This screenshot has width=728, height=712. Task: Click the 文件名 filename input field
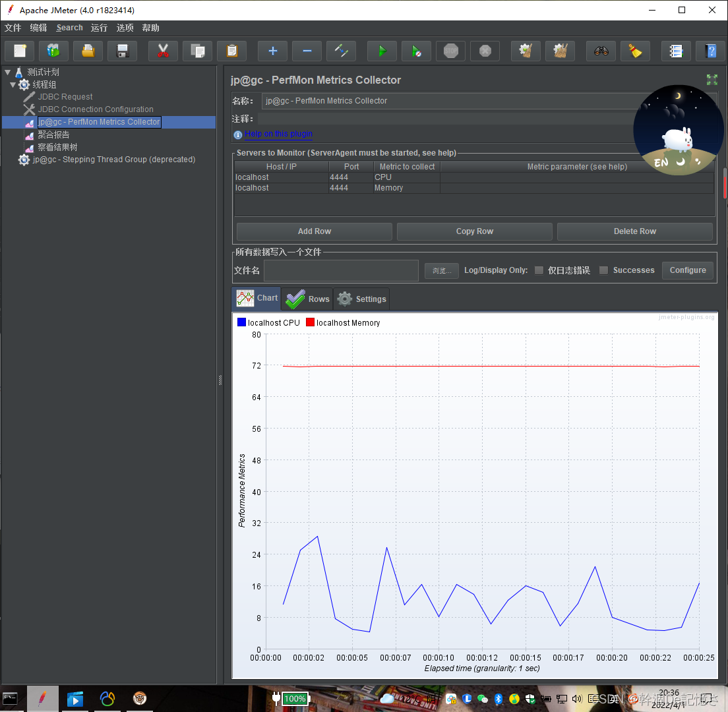pyautogui.click(x=342, y=270)
